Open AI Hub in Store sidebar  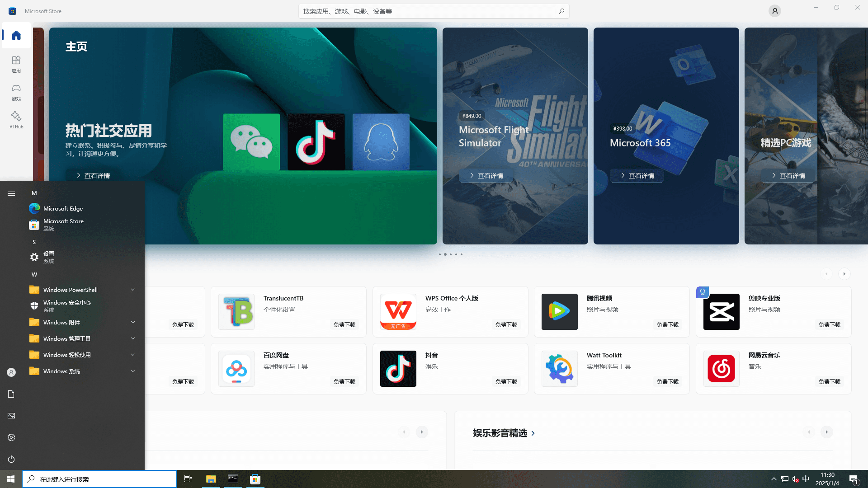click(x=16, y=120)
